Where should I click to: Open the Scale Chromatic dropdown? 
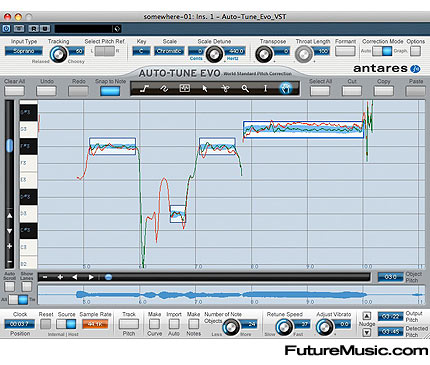(x=169, y=51)
